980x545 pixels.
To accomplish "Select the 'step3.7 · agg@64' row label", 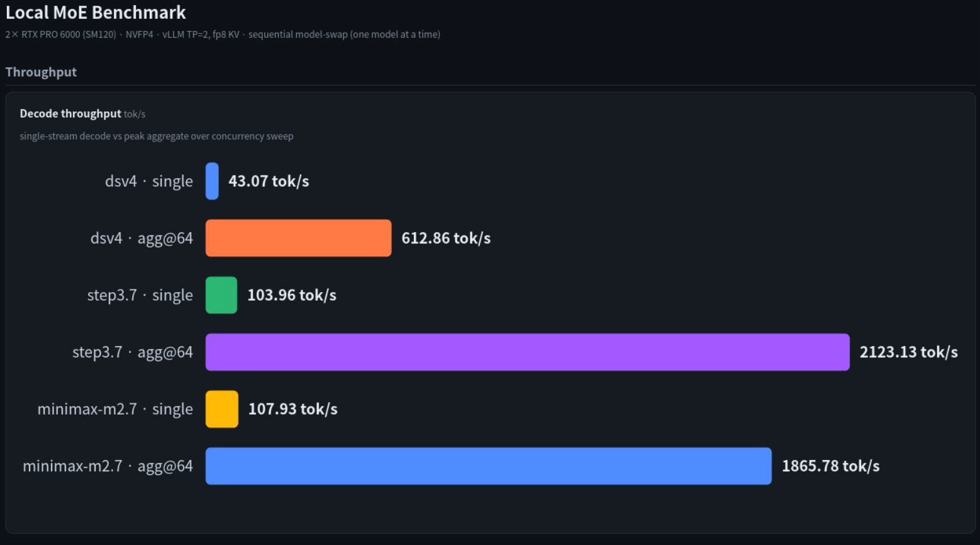I will [133, 352].
